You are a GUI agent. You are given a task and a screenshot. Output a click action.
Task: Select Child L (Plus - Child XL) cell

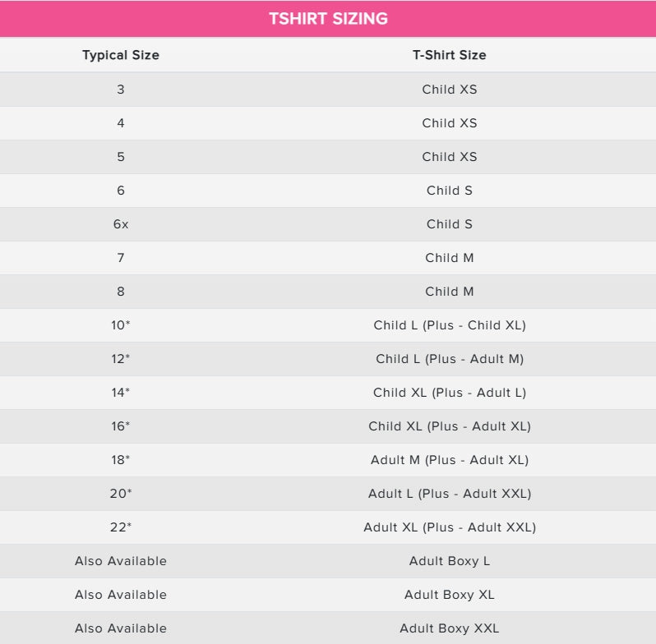click(x=449, y=324)
